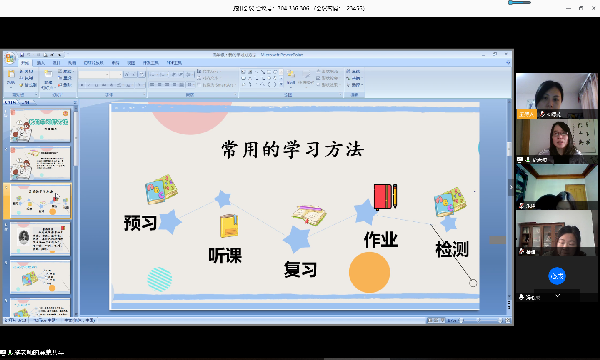Toggle slide sorter view in the status bar
This screenshot has height=360, width=600.
pos(436,320)
